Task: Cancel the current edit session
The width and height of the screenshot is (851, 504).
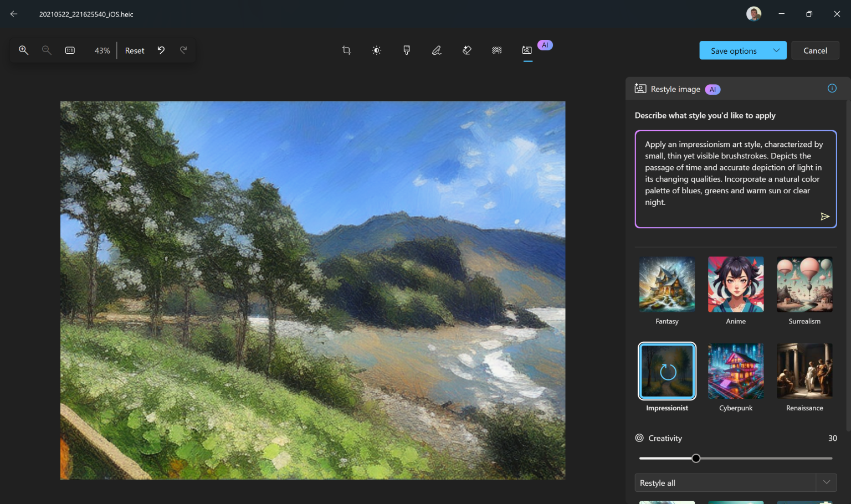Action: click(x=815, y=50)
